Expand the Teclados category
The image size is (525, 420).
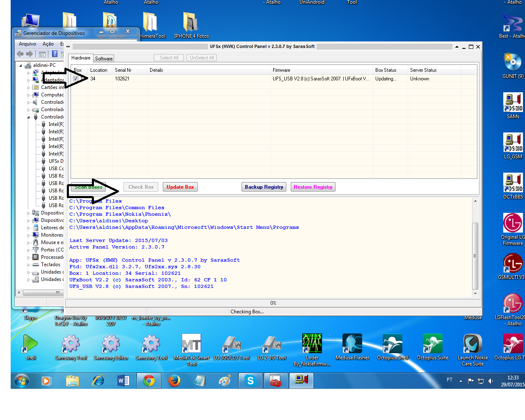click(28, 265)
